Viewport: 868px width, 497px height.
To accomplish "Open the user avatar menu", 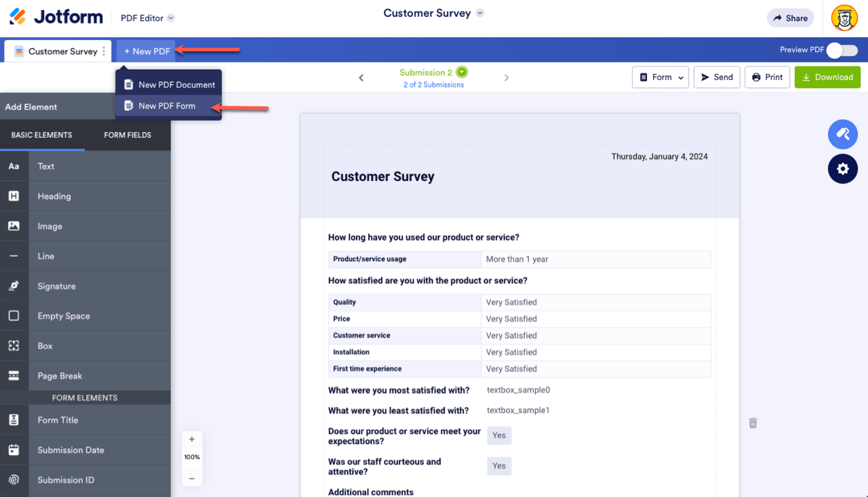I will click(844, 18).
